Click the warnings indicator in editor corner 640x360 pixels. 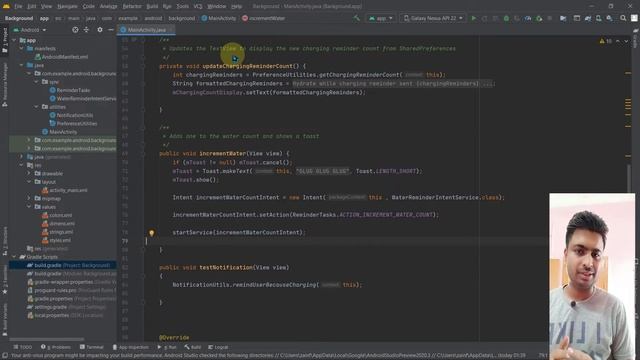pyautogui.click(x=605, y=41)
